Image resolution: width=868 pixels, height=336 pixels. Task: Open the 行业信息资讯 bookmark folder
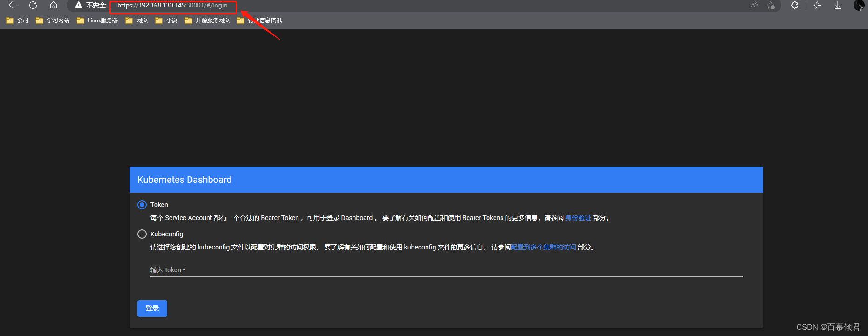pos(259,20)
